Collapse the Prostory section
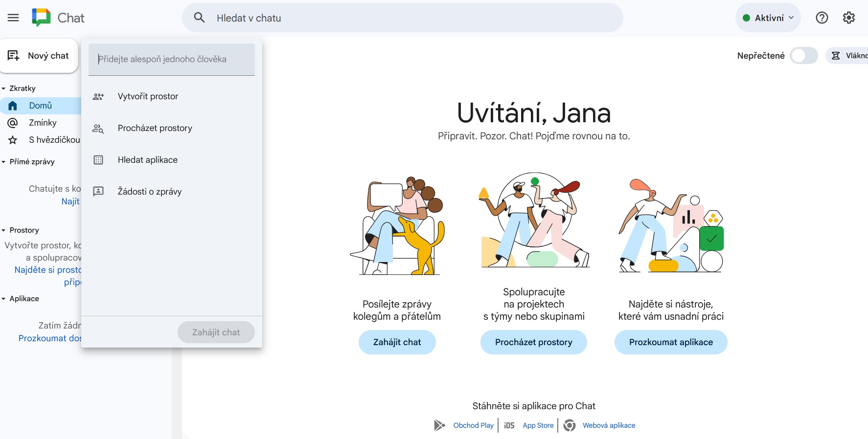The width and height of the screenshot is (868, 439). tap(4, 230)
